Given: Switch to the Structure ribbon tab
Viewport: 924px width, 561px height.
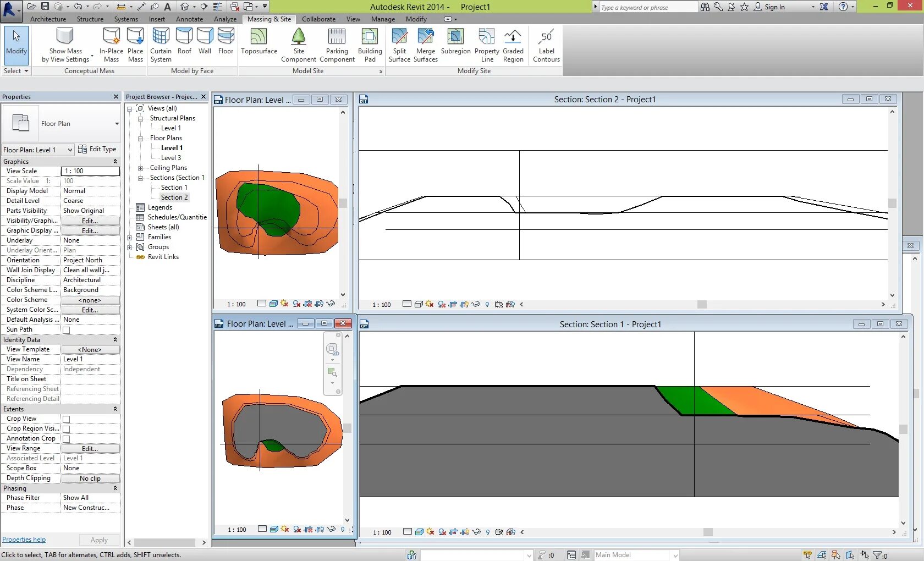Looking at the screenshot, I should [90, 19].
